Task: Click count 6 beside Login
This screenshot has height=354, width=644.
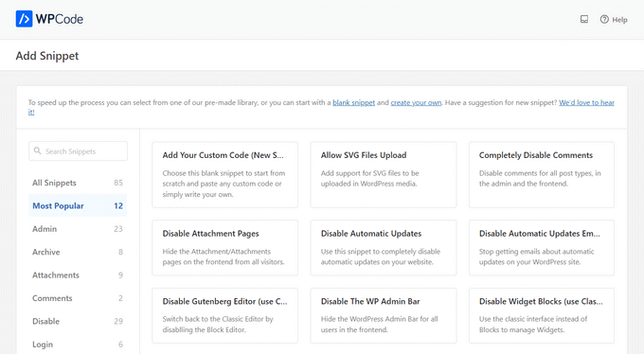Action: [x=120, y=345]
